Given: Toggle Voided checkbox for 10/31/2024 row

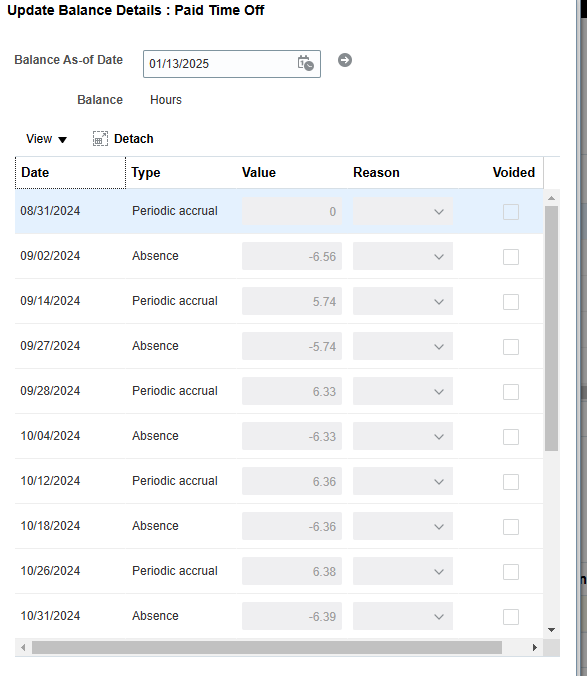Looking at the screenshot, I should click(511, 617).
